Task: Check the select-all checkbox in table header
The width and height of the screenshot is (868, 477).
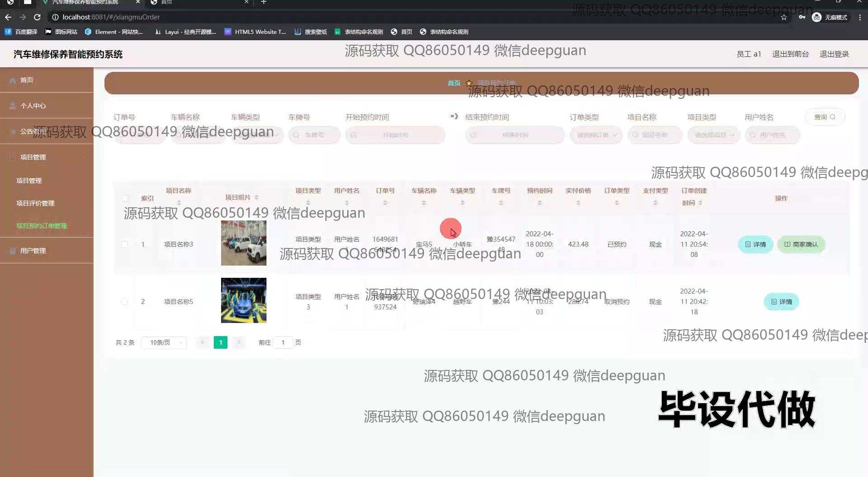Action: pyautogui.click(x=125, y=198)
